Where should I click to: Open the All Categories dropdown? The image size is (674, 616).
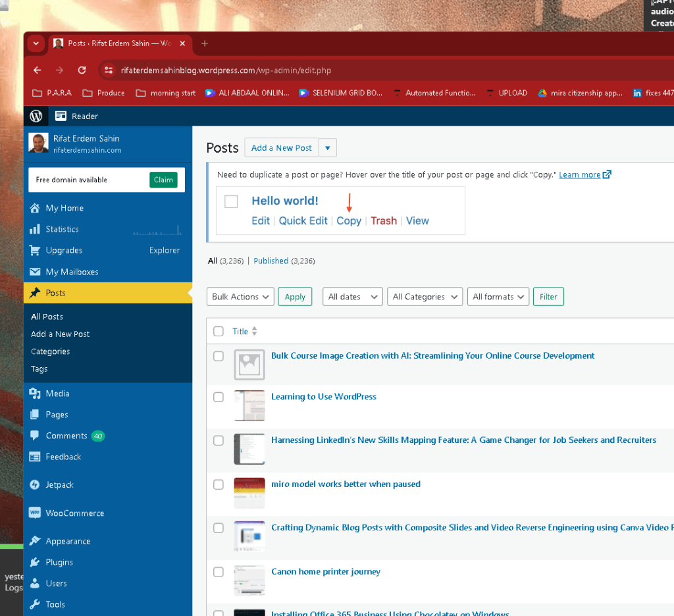pos(425,297)
